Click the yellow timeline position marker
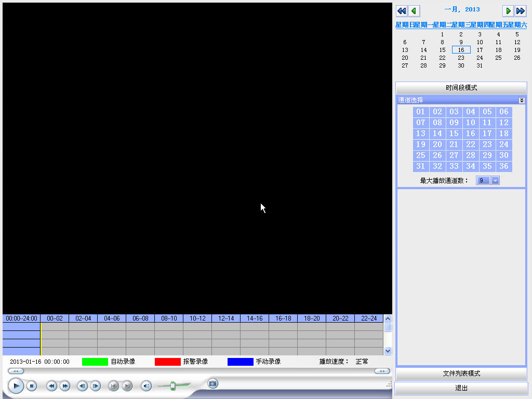Screen dimensions: 532x399 pyautogui.click(x=41, y=339)
